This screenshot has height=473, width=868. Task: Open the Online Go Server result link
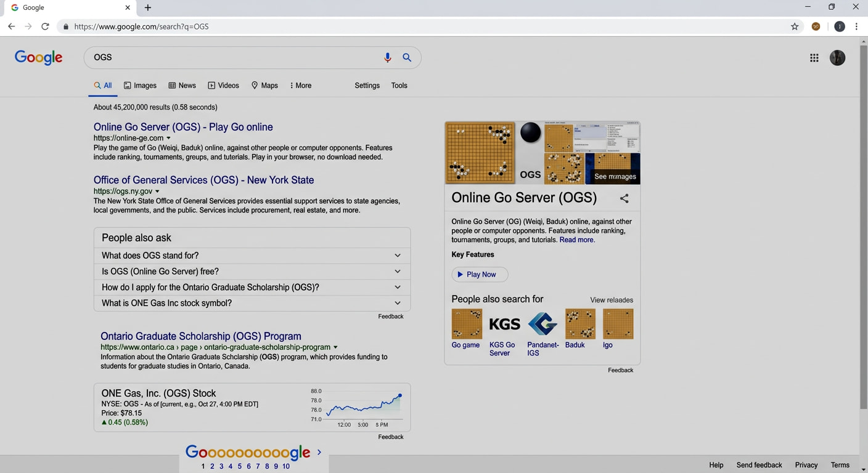[x=183, y=127]
